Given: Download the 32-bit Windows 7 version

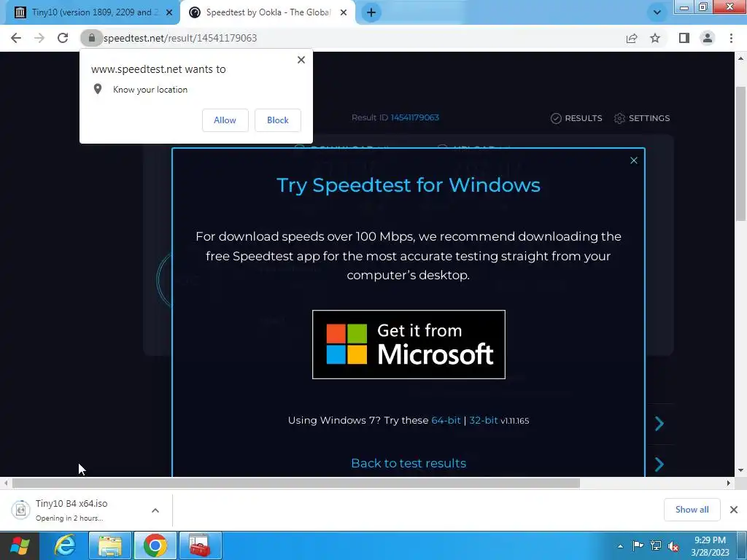Looking at the screenshot, I should pyautogui.click(x=484, y=421).
